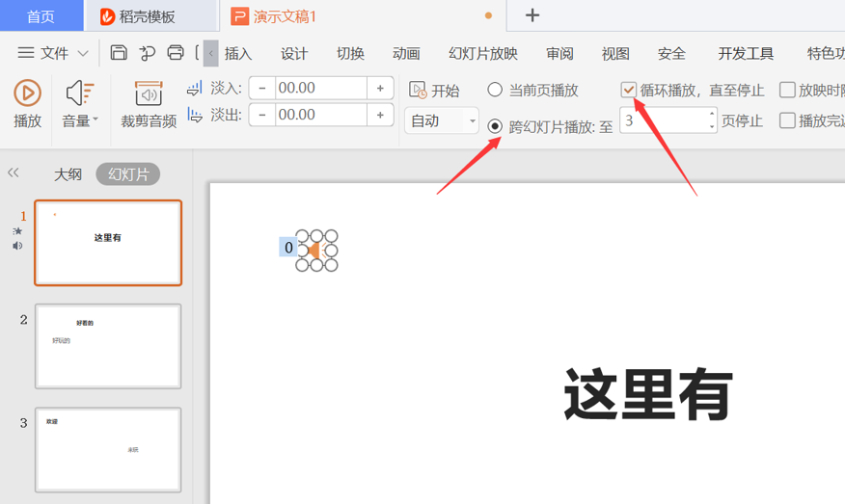
Task: Expand the 音量 dropdown arrow
Action: [x=95, y=119]
